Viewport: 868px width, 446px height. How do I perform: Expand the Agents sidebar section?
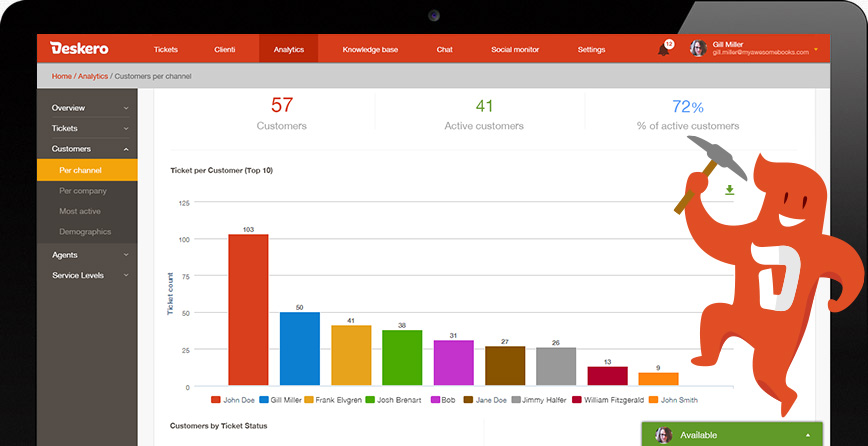coord(87,255)
